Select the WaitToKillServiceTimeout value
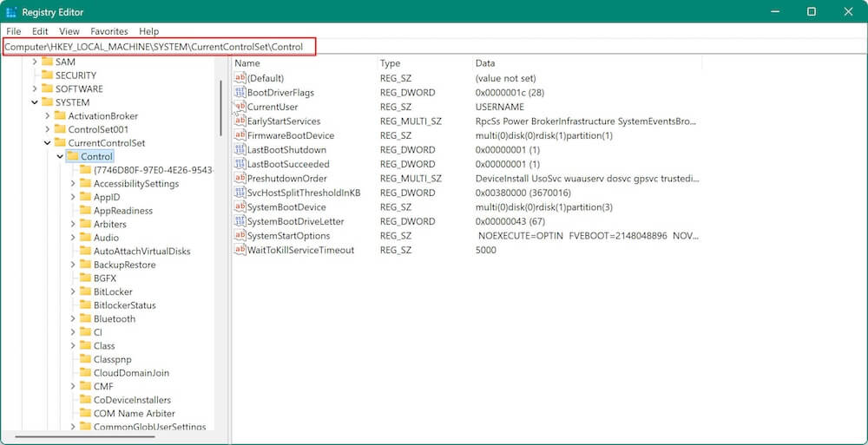868x445 pixels. tap(300, 250)
